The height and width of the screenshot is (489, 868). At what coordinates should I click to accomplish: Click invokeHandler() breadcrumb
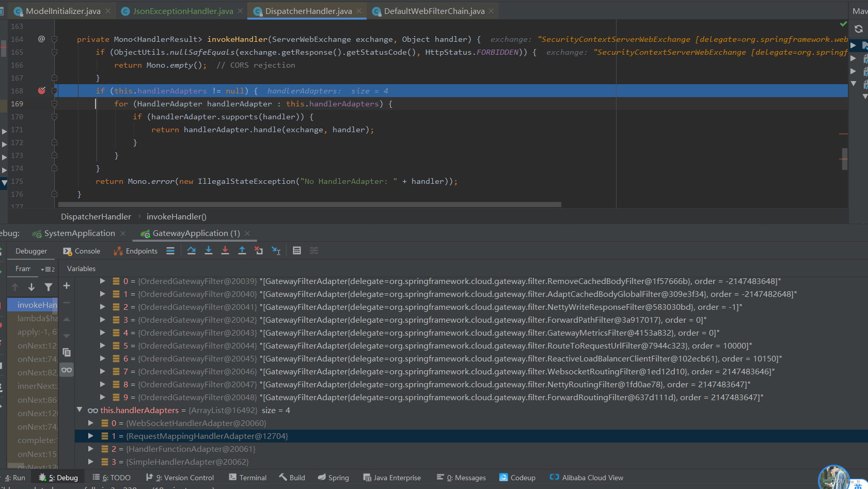tap(177, 217)
